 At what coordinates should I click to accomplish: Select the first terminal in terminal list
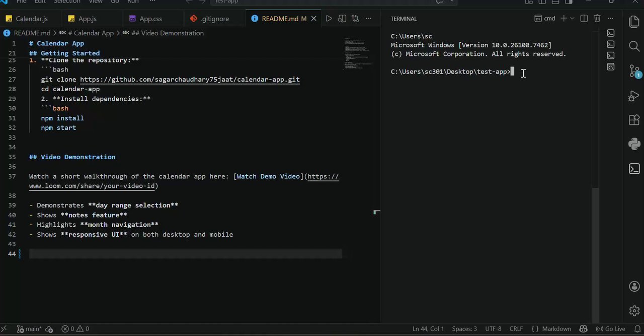pyautogui.click(x=610, y=33)
